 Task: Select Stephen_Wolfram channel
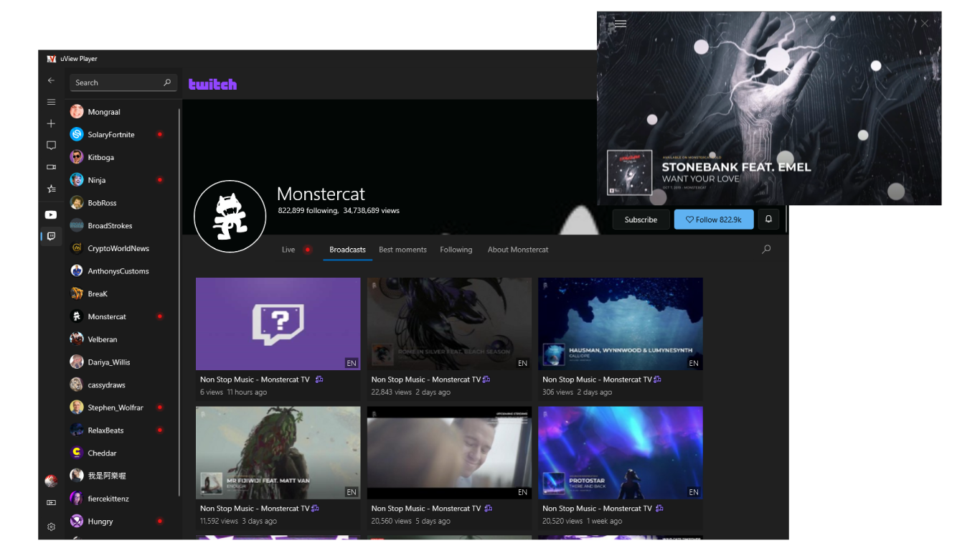tap(122, 408)
